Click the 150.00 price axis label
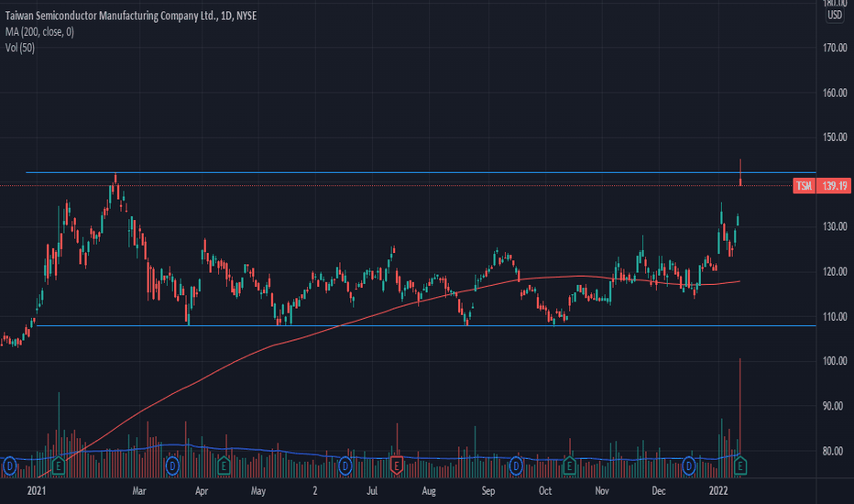The width and height of the screenshot is (854, 504). pyautogui.click(x=835, y=137)
